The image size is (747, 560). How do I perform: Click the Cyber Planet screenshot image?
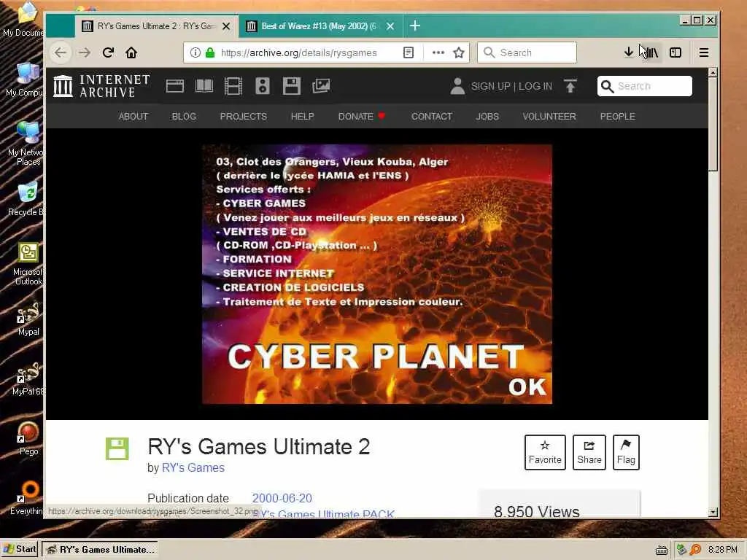point(377,274)
